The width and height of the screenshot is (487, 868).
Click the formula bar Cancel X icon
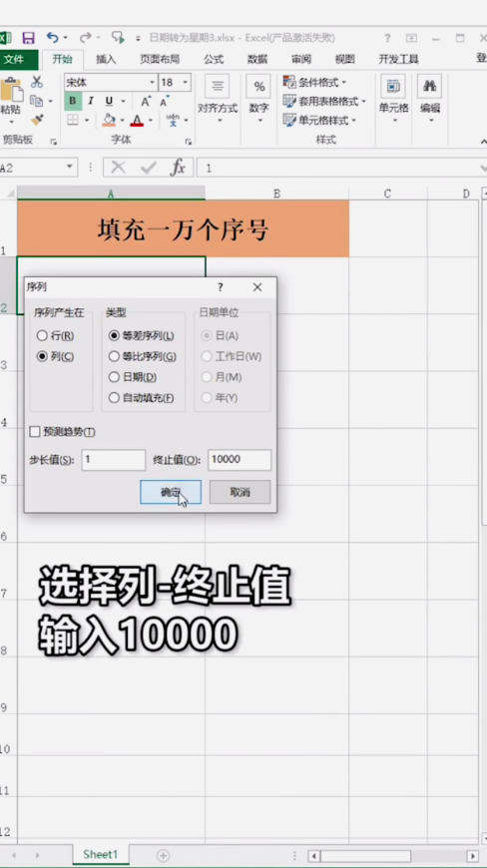pyautogui.click(x=118, y=168)
